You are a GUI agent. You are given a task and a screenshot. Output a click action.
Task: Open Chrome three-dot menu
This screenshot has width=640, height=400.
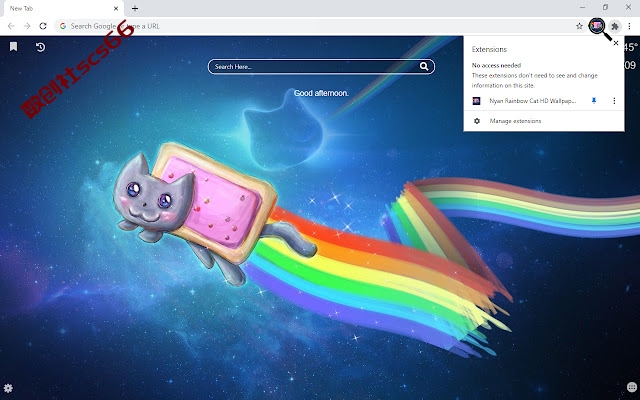tap(629, 27)
